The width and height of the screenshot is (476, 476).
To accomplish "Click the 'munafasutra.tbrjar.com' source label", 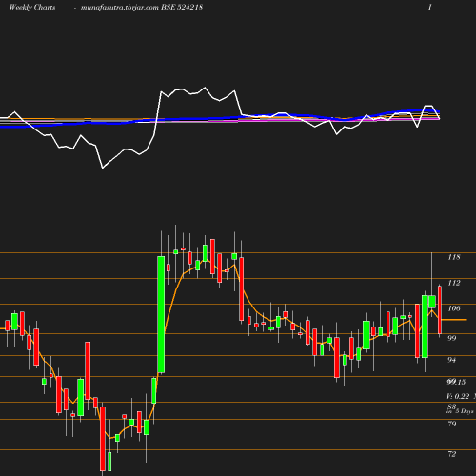I will [120, 8].
